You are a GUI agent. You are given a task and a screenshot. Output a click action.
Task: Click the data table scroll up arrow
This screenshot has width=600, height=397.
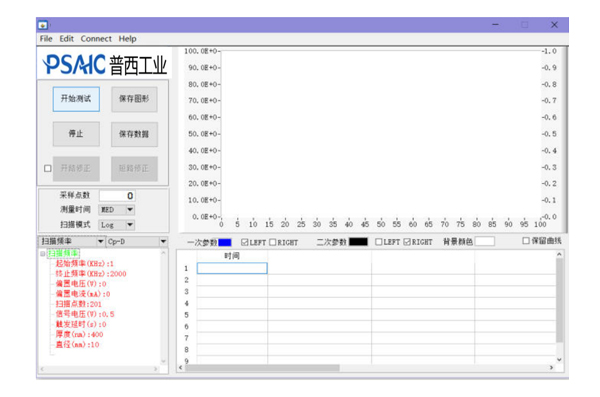point(559,254)
